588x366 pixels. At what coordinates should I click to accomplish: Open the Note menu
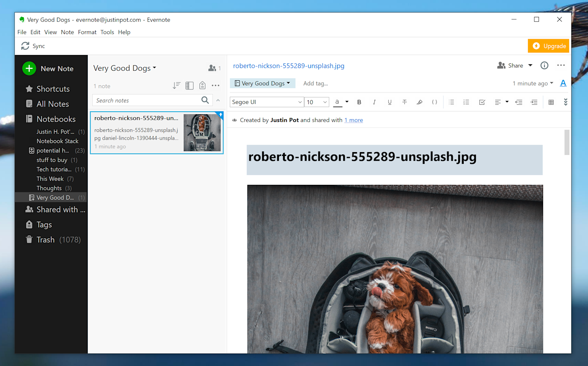click(x=67, y=32)
